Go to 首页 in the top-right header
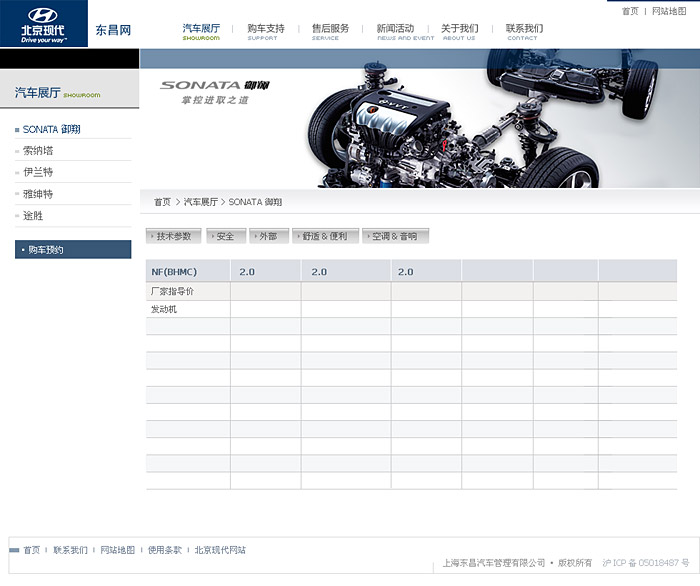700x586 pixels. 630,11
